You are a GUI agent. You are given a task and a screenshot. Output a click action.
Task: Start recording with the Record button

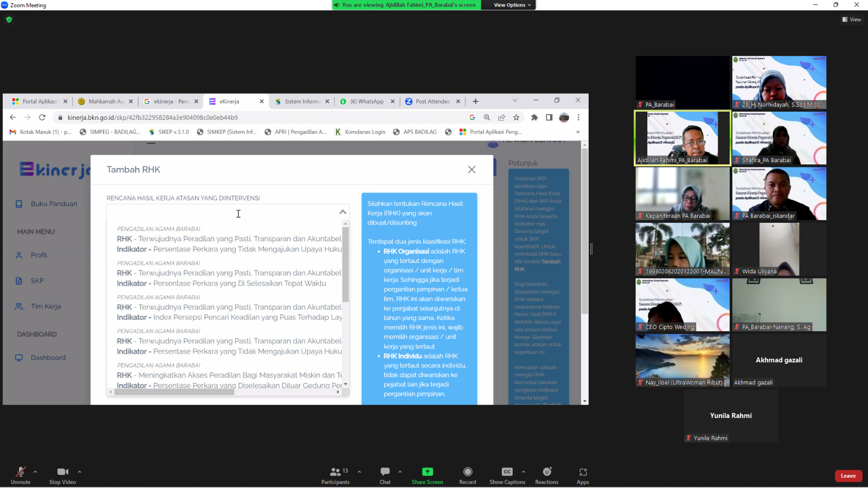click(468, 472)
